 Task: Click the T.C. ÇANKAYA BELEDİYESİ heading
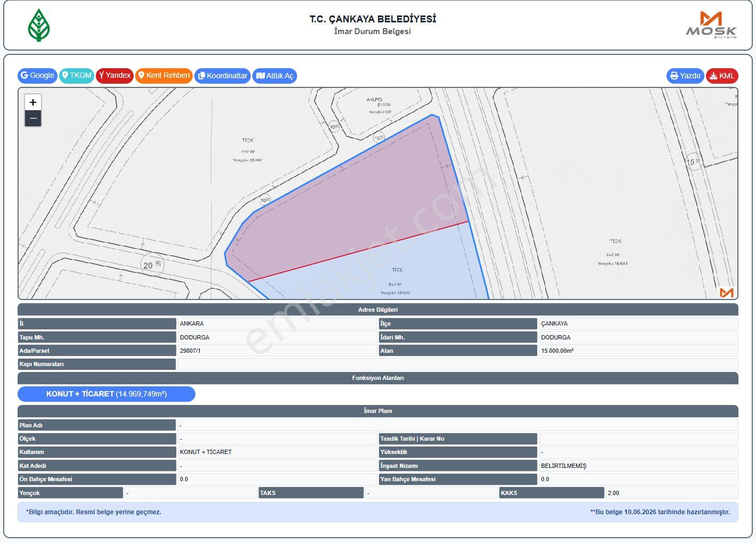point(373,19)
